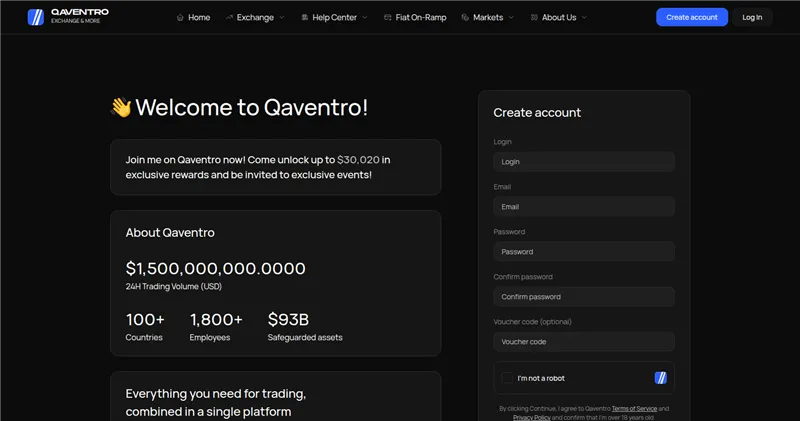The width and height of the screenshot is (800, 421).
Task: Click the home icon beside Home
Action: [x=180, y=17]
